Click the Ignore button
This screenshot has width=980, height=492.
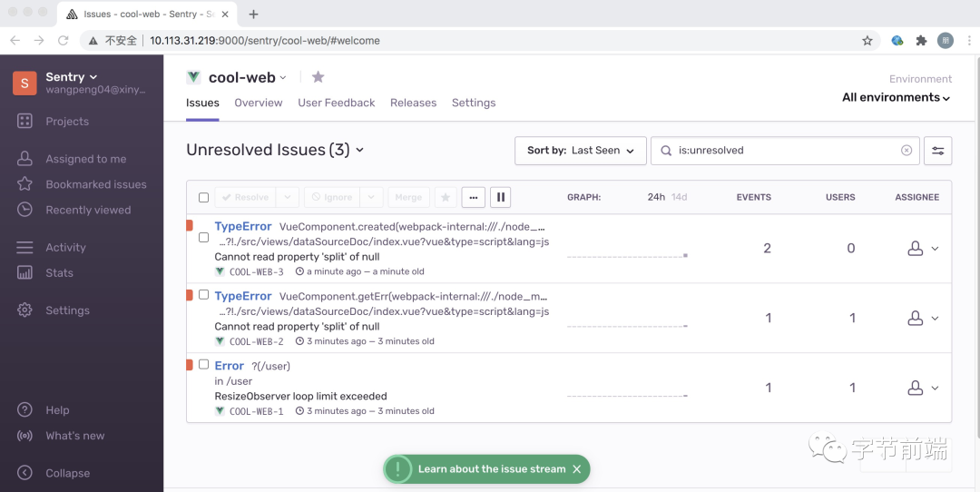tap(332, 197)
